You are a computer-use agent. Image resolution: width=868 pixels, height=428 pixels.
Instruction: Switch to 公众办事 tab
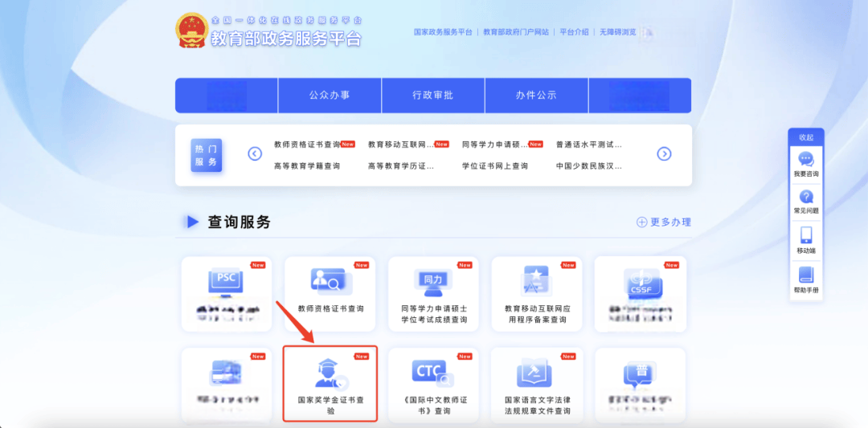(330, 95)
